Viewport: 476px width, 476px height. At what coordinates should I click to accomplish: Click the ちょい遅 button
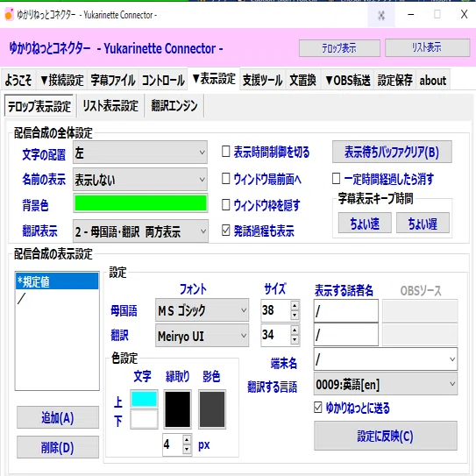pyautogui.click(x=423, y=223)
